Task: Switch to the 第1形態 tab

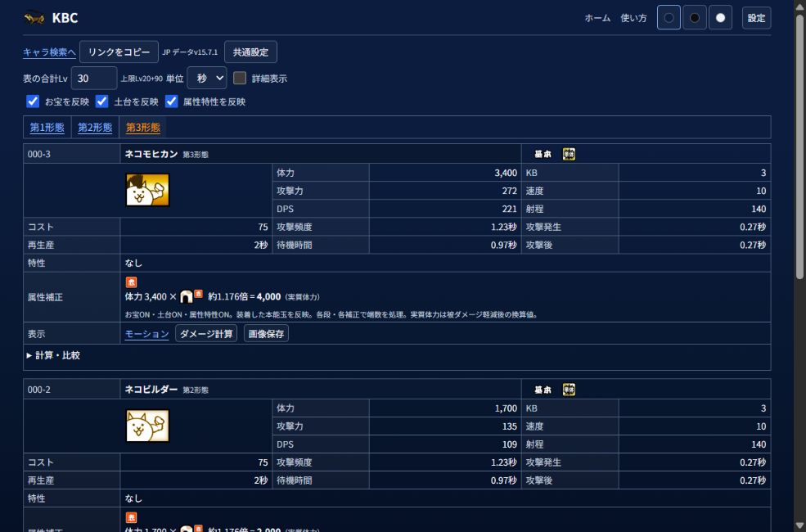Action: click(x=47, y=128)
